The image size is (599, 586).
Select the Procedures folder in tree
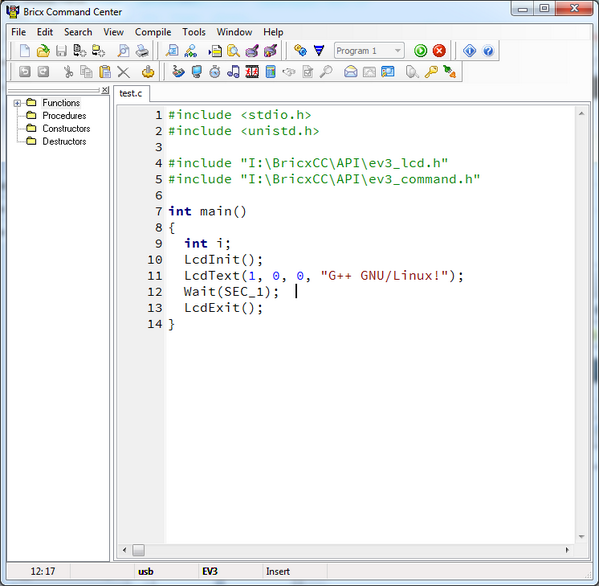(x=64, y=115)
